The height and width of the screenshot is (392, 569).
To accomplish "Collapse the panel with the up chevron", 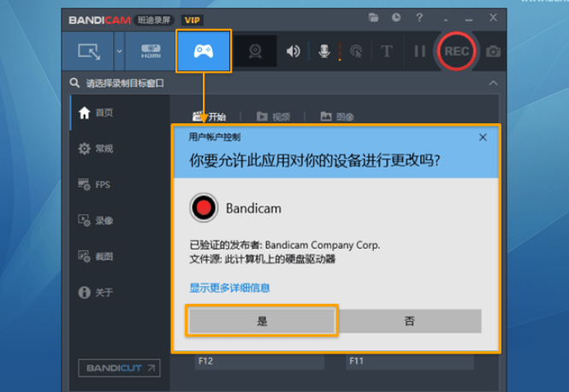I will point(493,83).
